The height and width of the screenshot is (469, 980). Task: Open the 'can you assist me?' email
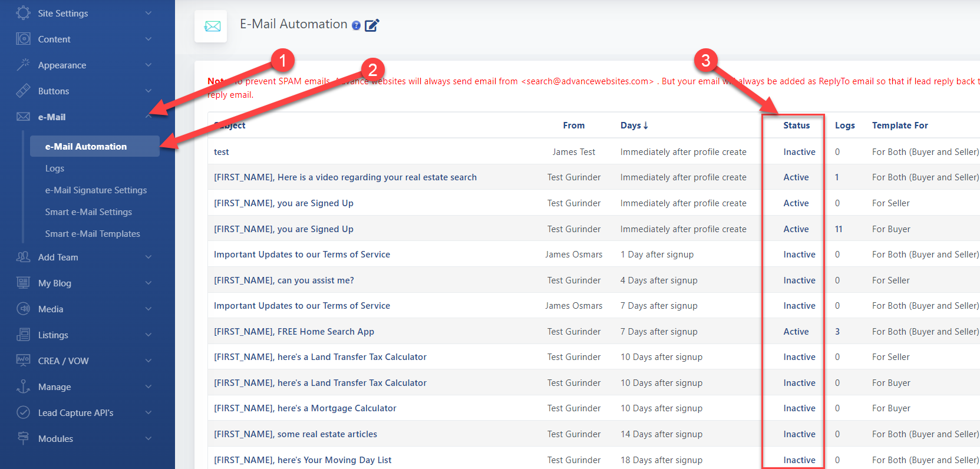(x=284, y=280)
